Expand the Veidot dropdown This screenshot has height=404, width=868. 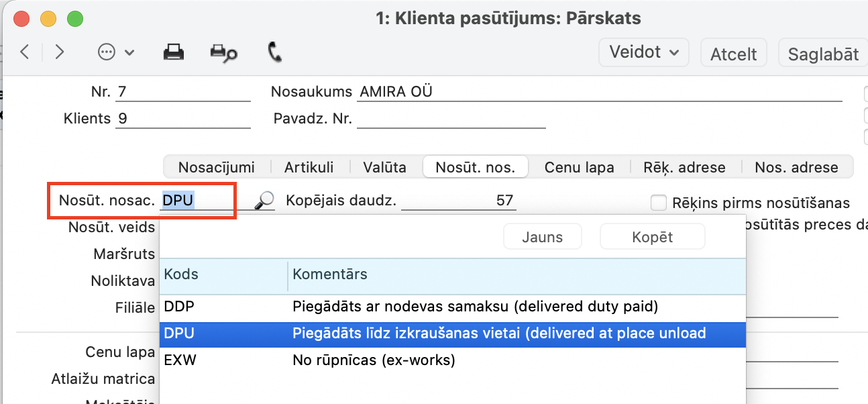[644, 52]
